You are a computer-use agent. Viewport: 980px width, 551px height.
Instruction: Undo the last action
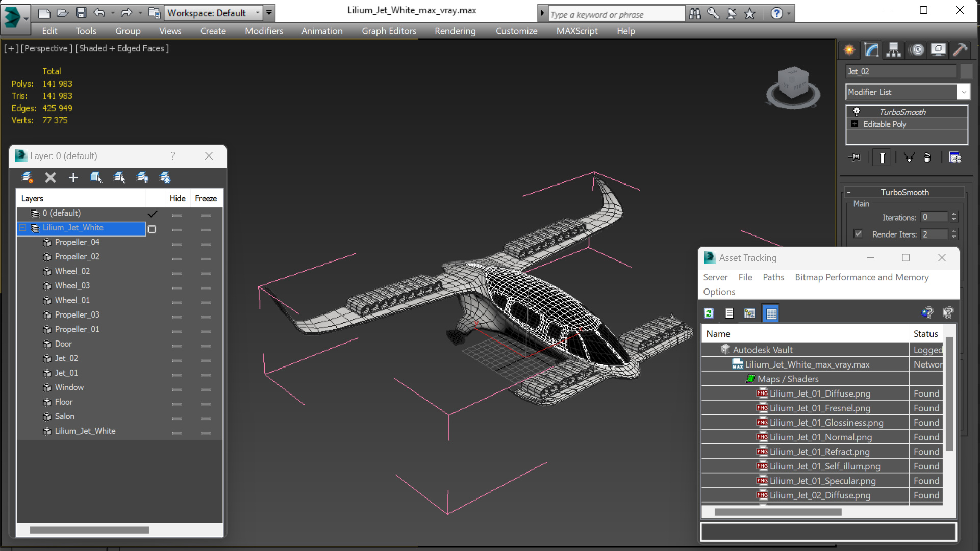tap(99, 13)
